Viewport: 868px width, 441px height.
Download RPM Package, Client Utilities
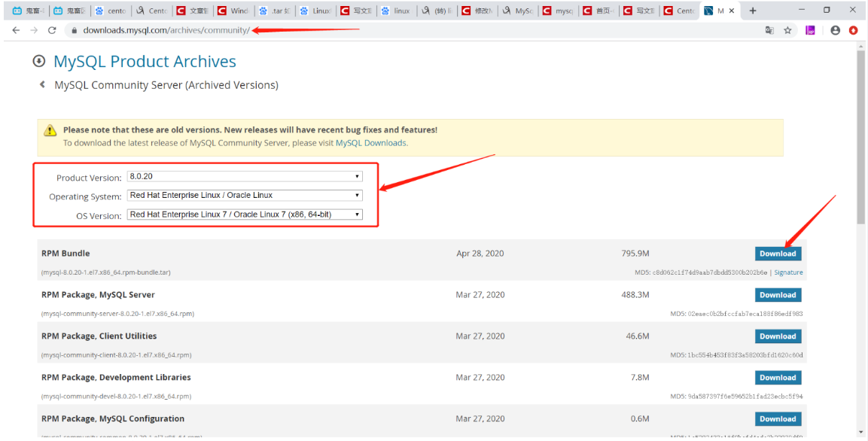(778, 336)
